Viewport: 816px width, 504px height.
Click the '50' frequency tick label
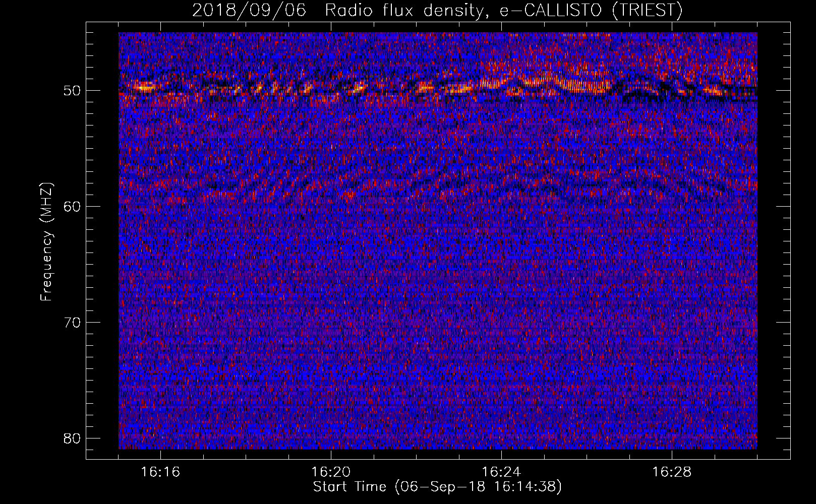tap(73, 91)
